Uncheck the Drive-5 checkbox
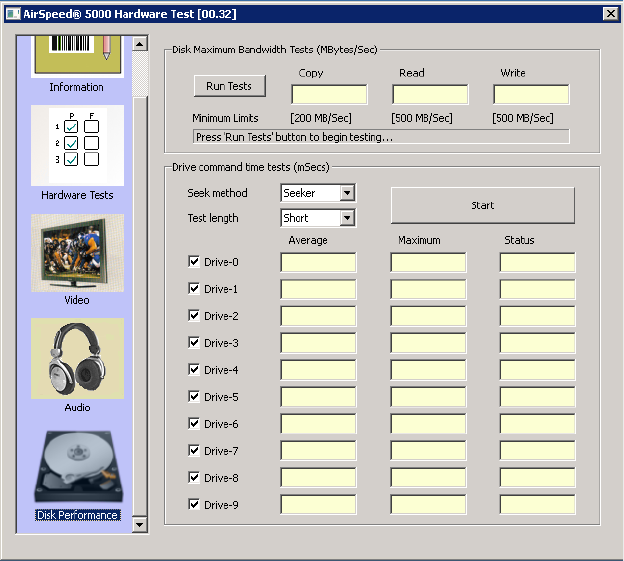The width and height of the screenshot is (624, 561). click(x=194, y=397)
